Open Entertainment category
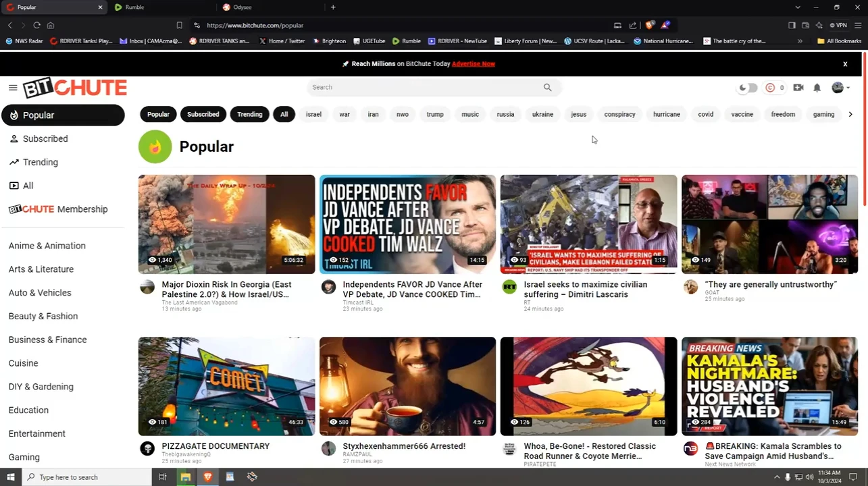 pyautogui.click(x=37, y=433)
